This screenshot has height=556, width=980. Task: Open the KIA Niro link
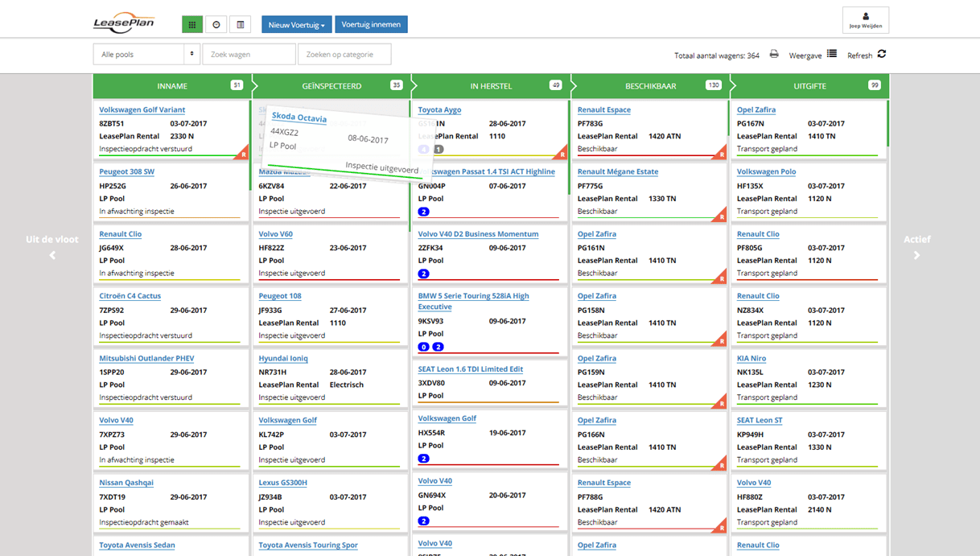[x=751, y=358]
